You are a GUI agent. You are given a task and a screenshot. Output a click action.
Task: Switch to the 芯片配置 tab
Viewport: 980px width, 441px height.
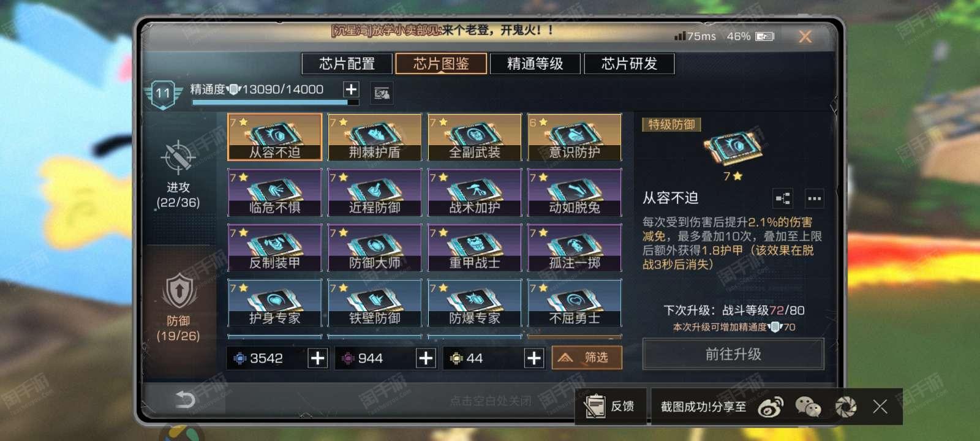click(x=347, y=64)
